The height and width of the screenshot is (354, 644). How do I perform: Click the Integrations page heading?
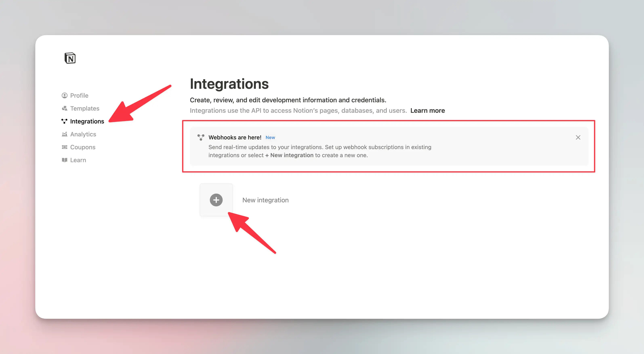(x=229, y=84)
